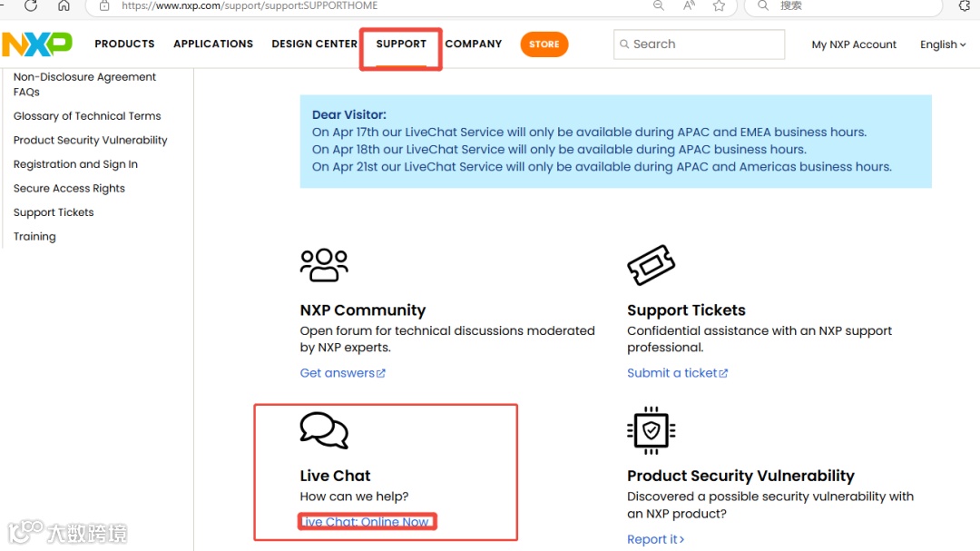Click the browser search box magnifier icon

tap(762, 5)
